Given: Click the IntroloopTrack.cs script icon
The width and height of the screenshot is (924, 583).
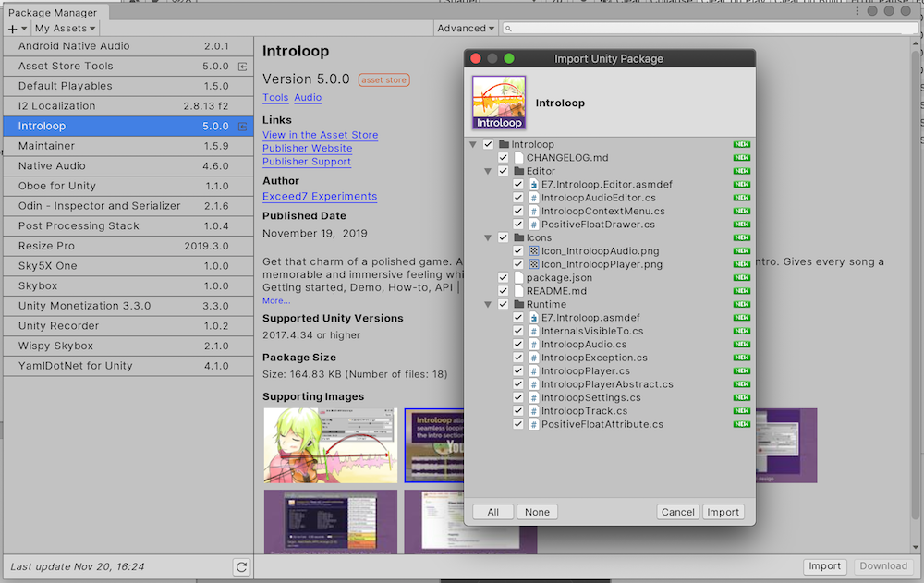Looking at the screenshot, I should tap(534, 411).
